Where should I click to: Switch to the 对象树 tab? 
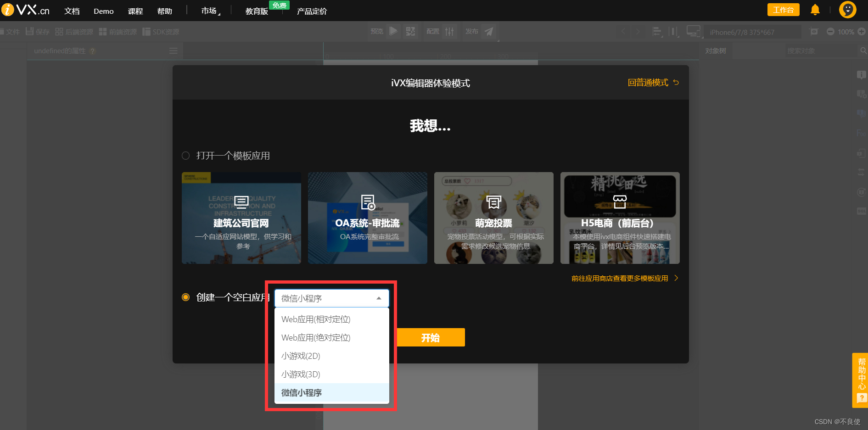coord(716,51)
